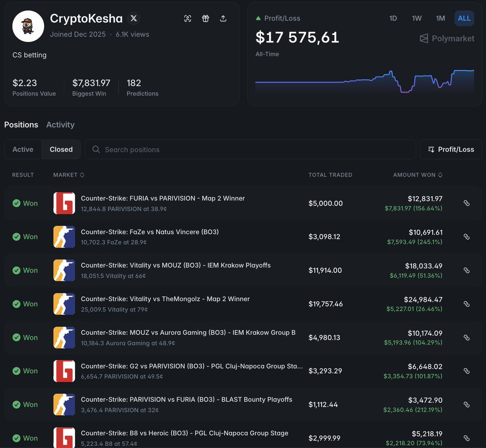Copy link for FaZe vs Natus Vincere row
The width and height of the screenshot is (486, 448).
[x=467, y=237]
